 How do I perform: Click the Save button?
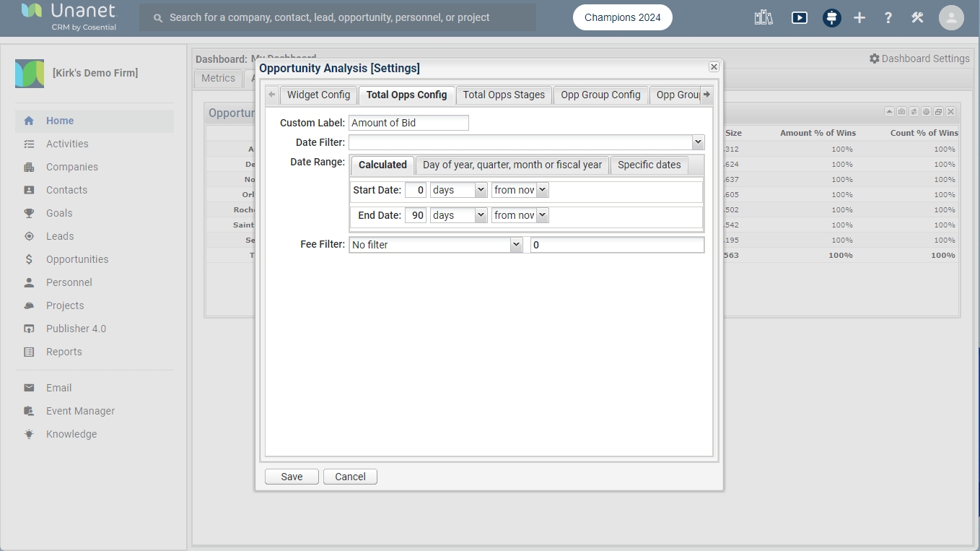(292, 477)
